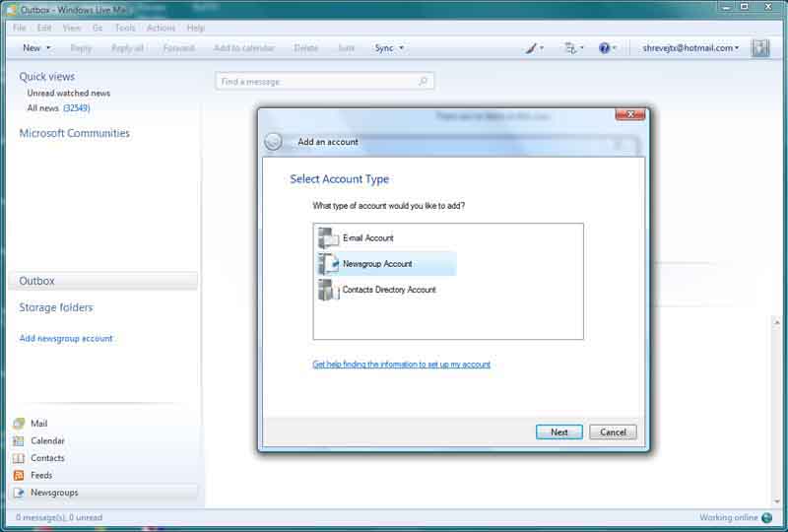Click the scrollbar down arrow
788x532 pixels.
777,500
